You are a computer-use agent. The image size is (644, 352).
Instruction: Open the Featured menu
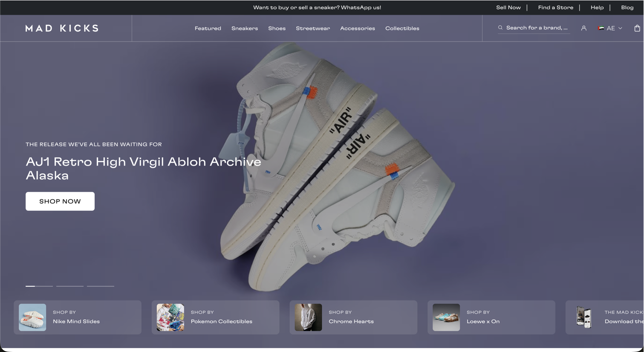coord(208,29)
